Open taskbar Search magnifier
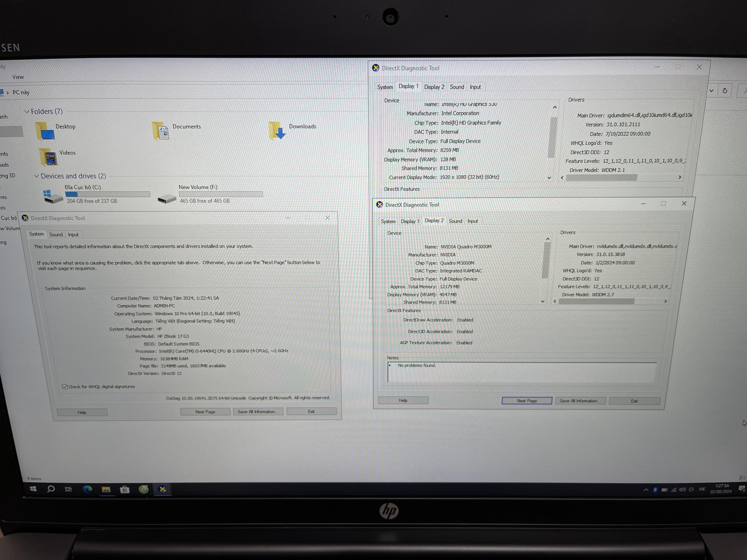Screen dimensions: 747x560 pos(51,489)
